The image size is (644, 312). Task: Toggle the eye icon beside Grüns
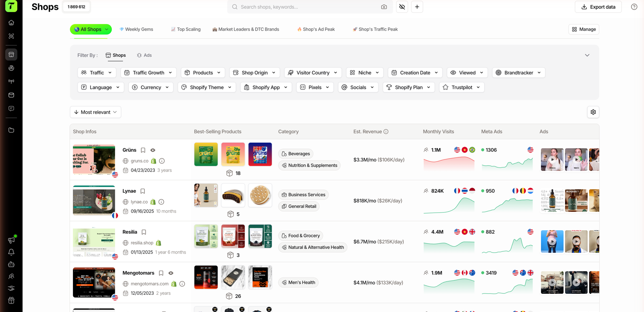153,150
